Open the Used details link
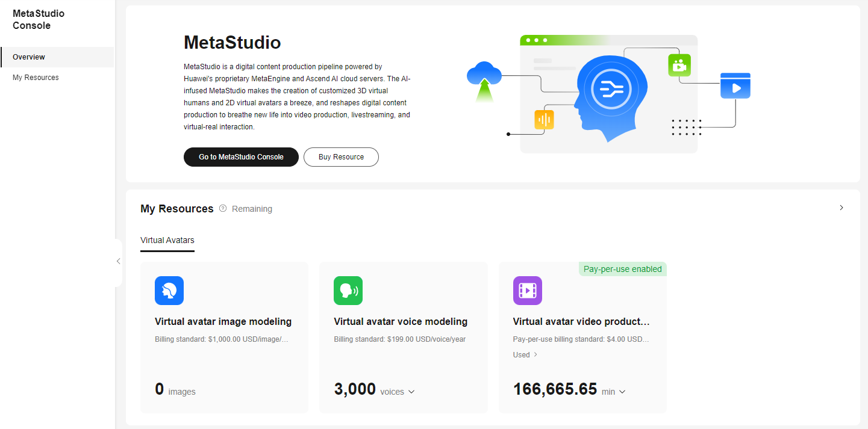Screen dimensions: 868x429 click(x=525, y=355)
